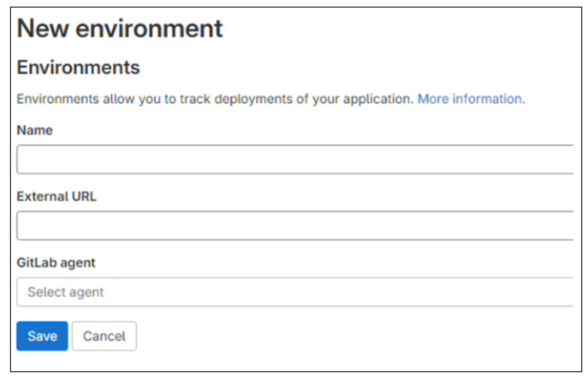The image size is (588, 378).
Task: Click the "New environment" page title
Action: (120, 28)
